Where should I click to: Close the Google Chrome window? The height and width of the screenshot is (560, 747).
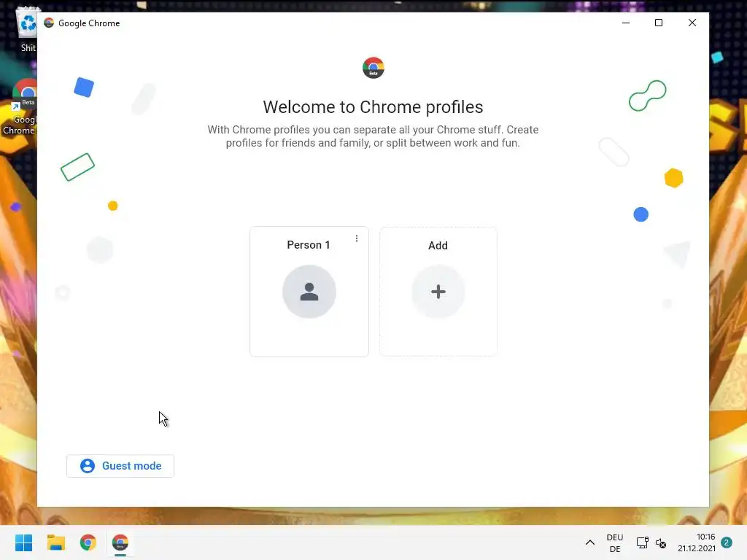pos(692,23)
